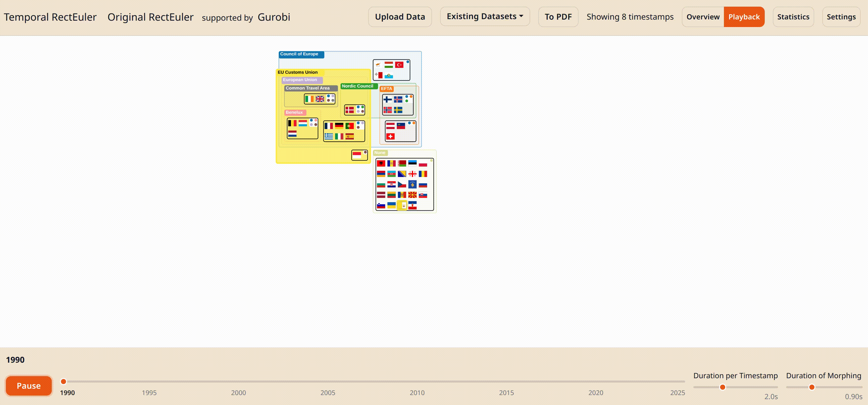This screenshot has width=868, height=405.
Task: Click the Greece flag
Action: point(328,136)
